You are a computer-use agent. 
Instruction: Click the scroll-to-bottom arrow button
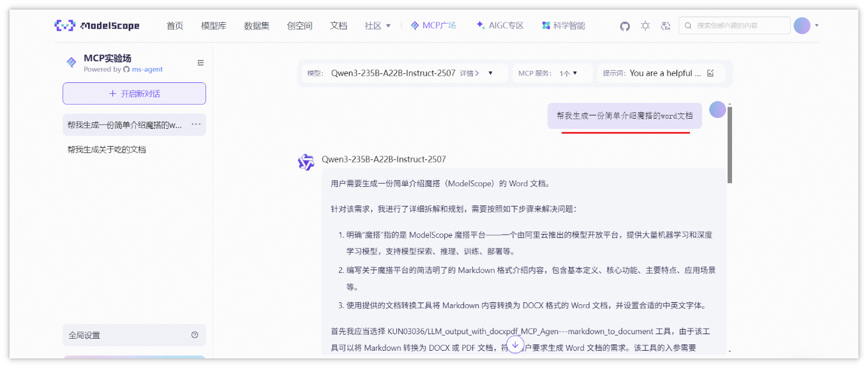pyautogui.click(x=515, y=344)
